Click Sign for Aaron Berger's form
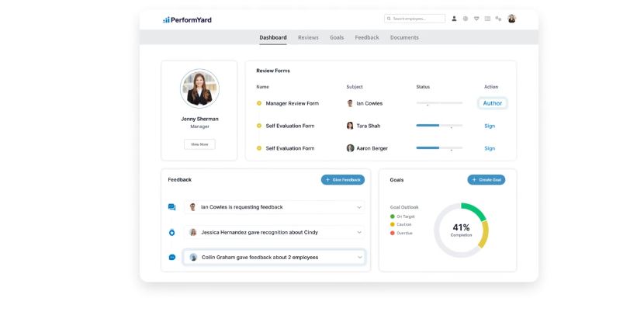Screen dimensions: 644x336 490,148
